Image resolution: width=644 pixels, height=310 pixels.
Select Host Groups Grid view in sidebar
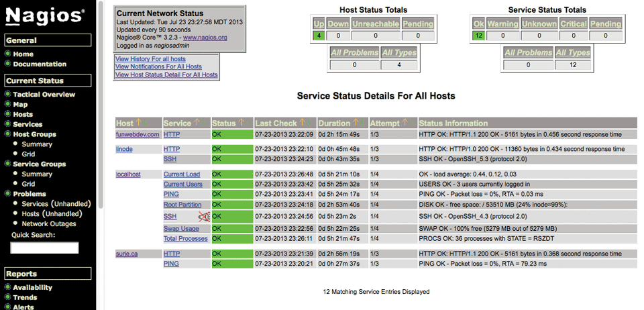point(28,154)
